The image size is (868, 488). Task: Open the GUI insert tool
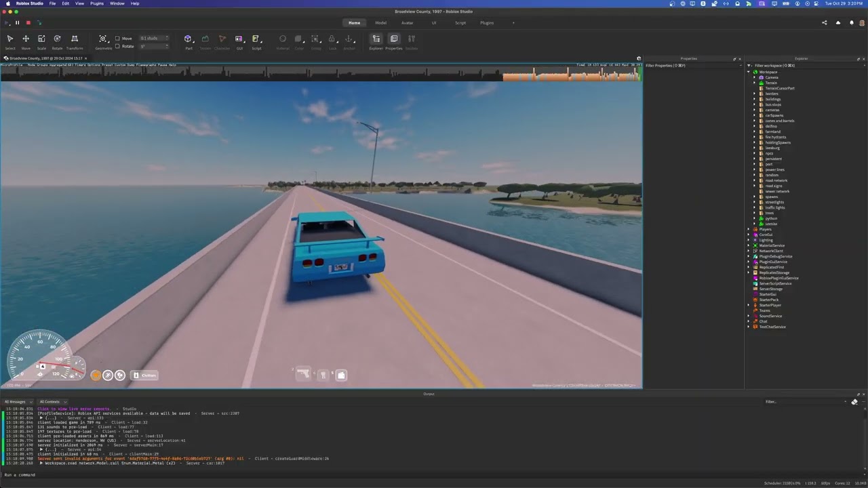pyautogui.click(x=239, y=41)
